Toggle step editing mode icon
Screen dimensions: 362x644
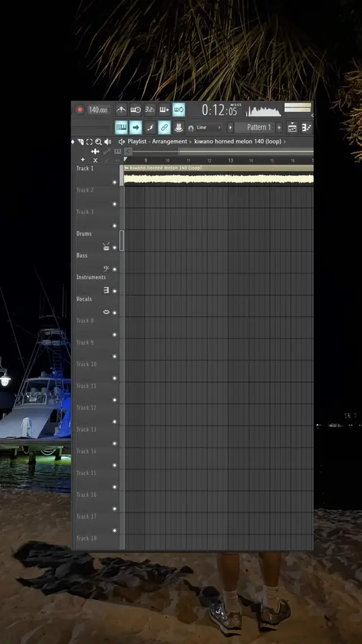[x=150, y=127]
